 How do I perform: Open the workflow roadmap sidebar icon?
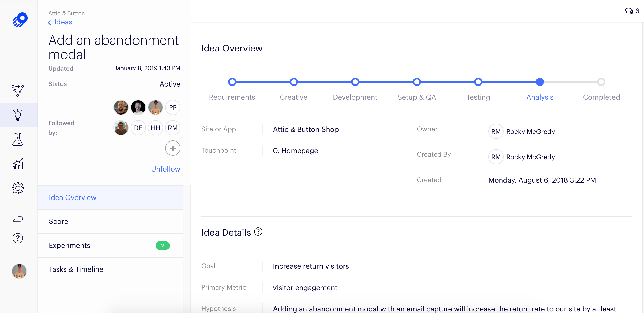(18, 91)
